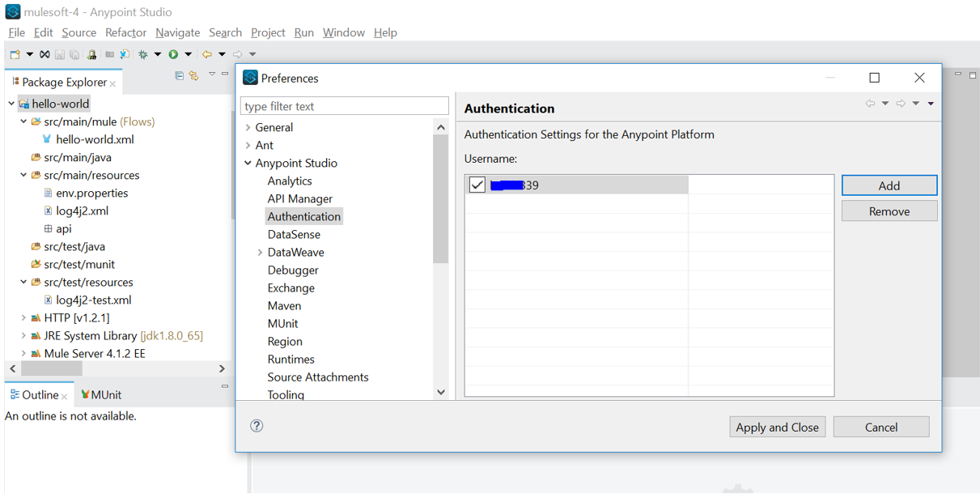Collapse All in Package Explorer
The height and width of the screenshot is (494, 980).
tap(180, 75)
